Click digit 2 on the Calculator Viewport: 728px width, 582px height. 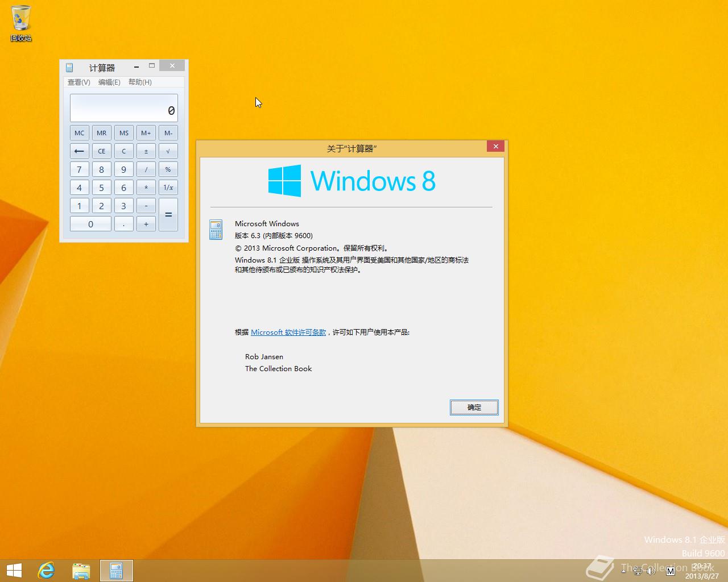pyautogui.click(x=101, y=206)
